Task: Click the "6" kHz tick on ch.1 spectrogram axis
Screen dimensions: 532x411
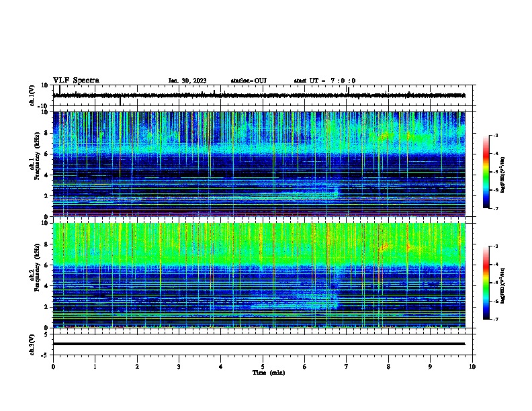Action: [46, 154]
